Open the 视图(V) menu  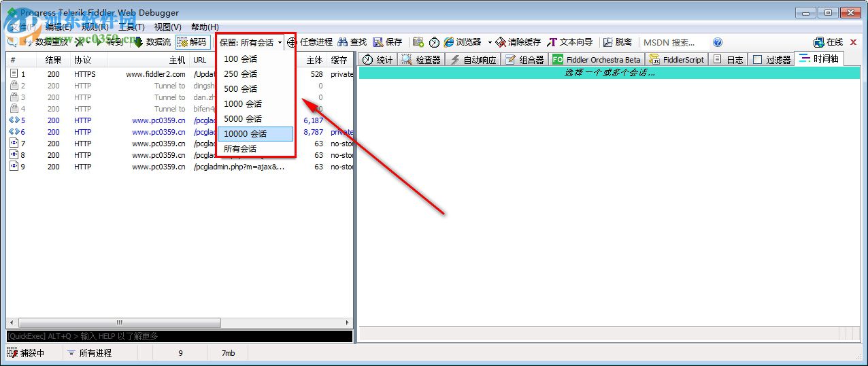(x=167, y=27)
